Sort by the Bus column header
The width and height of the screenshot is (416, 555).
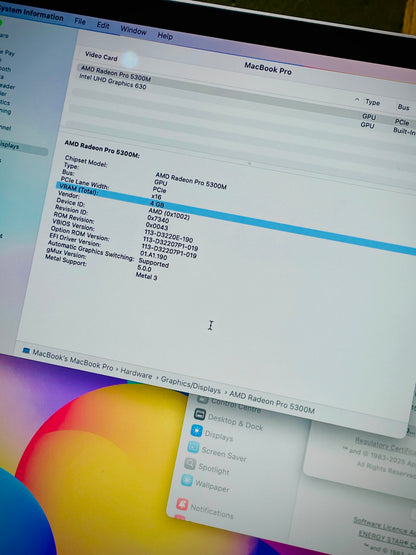(403, 107)
